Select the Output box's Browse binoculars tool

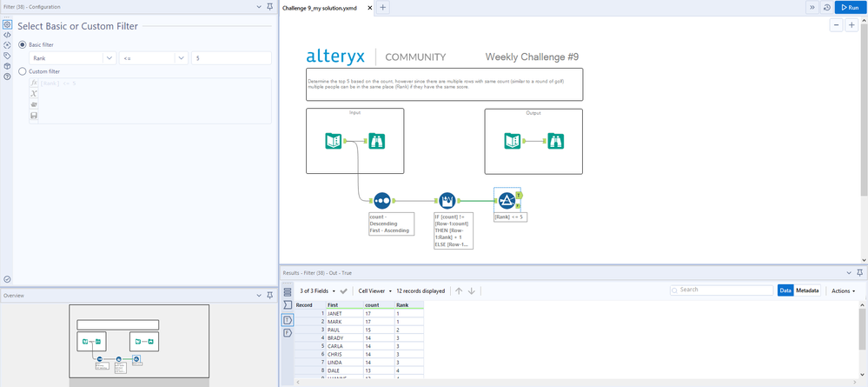[556, 141]
